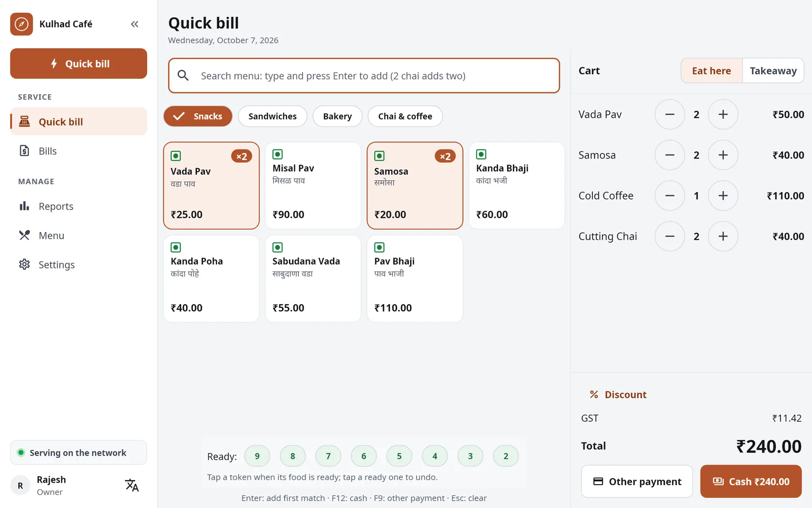Add Samosa to the cart
812x508 pixels.
pyautogui.click(x=415, y=185)
